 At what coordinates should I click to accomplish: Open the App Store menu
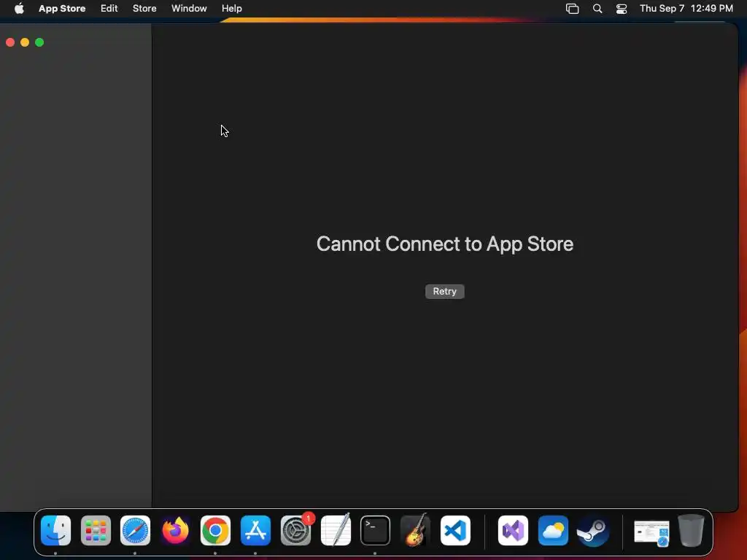62,9
